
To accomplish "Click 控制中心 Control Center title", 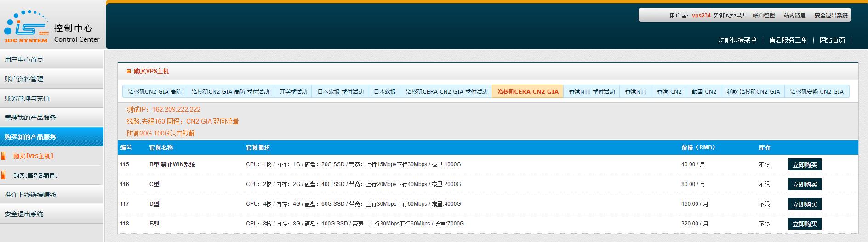I will tap(77, 33).
